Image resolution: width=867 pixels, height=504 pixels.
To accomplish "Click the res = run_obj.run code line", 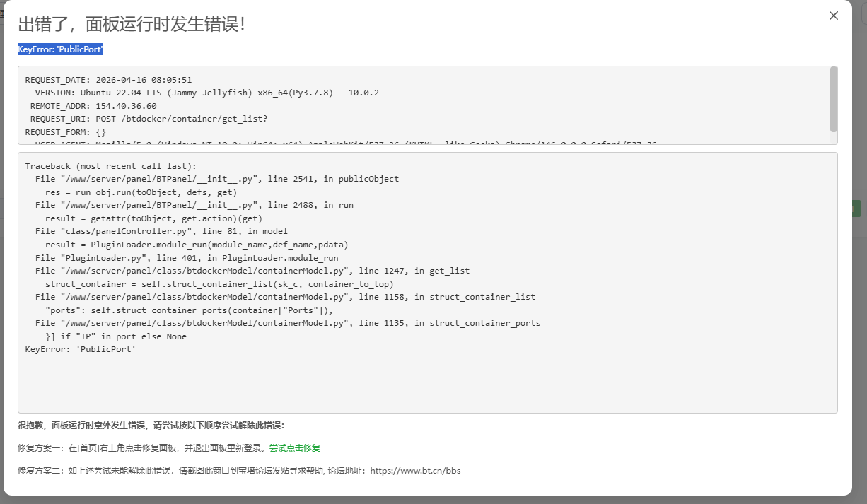I will click(x=141, y=192).
